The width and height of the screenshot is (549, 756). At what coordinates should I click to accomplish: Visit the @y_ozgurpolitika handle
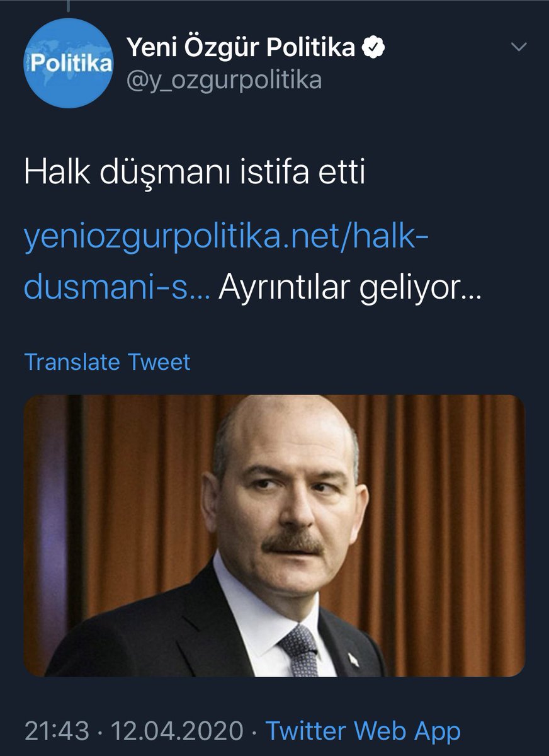224,81
